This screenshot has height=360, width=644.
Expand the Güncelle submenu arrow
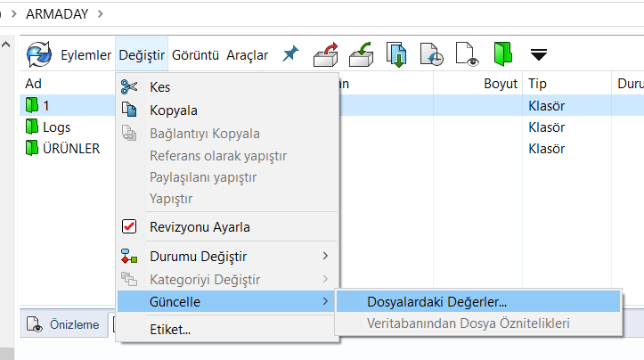[x=324, y=302]
